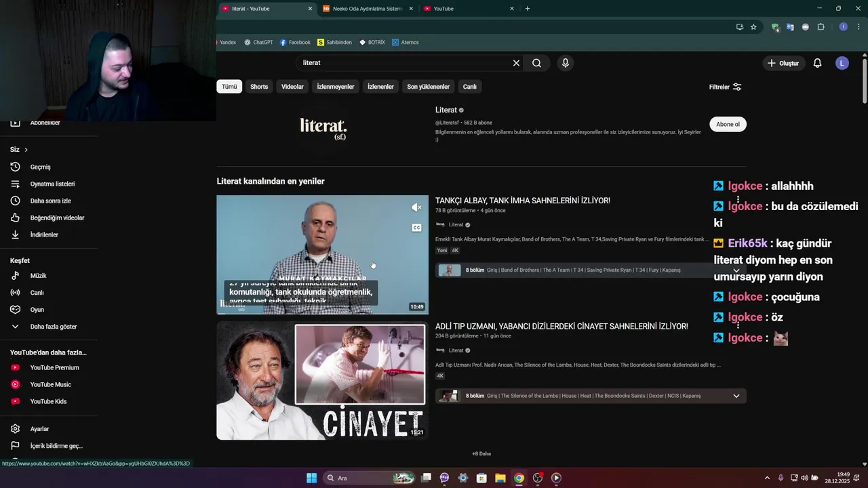Open the Literat channel logo
This screenshot has height=488, width=868.
click(x=323, y=127)
